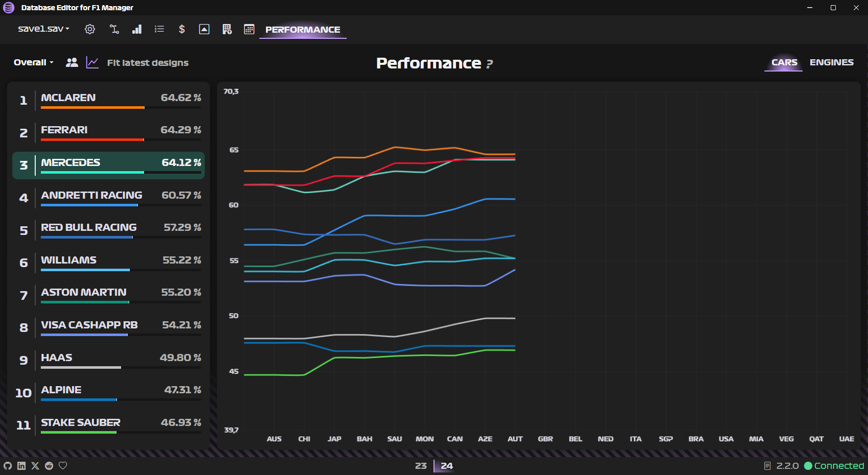This screenshot has width=868, height=475.
Task: Open the building facilities icon
Action: (x=227, y=29)
